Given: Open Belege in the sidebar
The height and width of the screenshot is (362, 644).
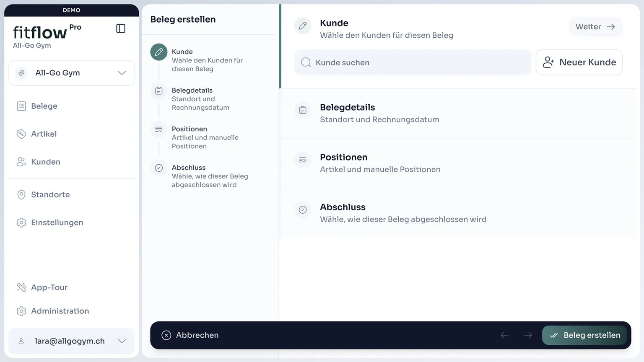Looking at the screenshot, I should tap(72, 106).
